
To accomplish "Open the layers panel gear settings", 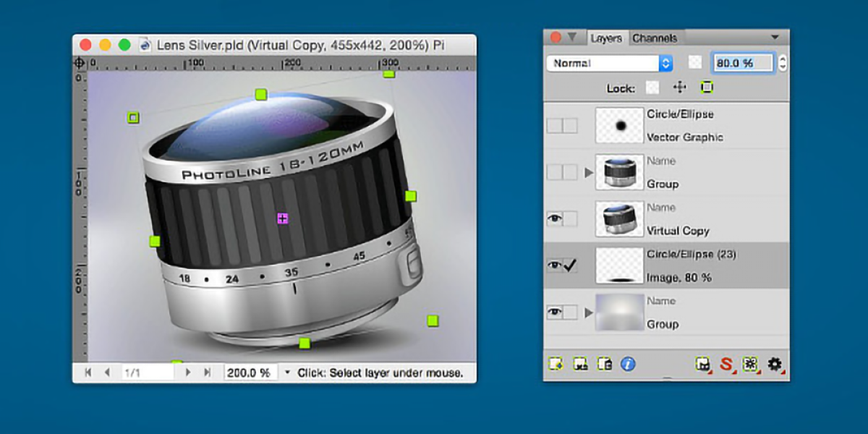I will (775, 364).
